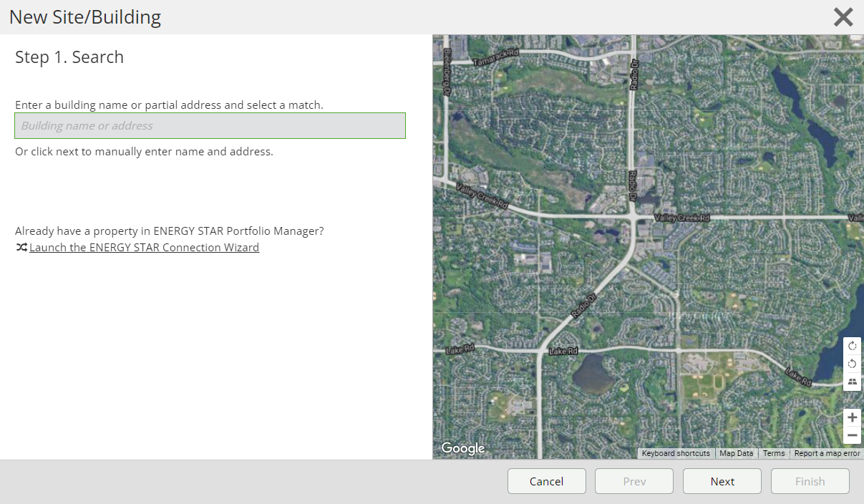
Task: Zoom out on the map
Action: pyautogui.click(x=852, y=435)
